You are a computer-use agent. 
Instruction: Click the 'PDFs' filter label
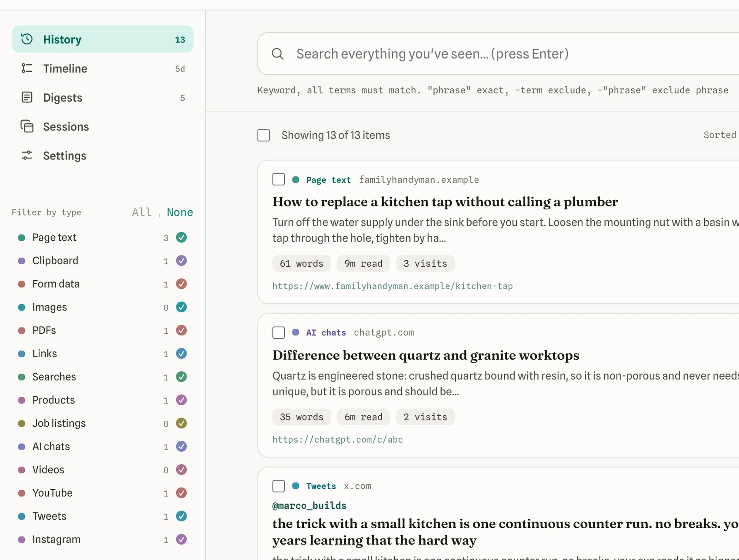tap(44, 330)
